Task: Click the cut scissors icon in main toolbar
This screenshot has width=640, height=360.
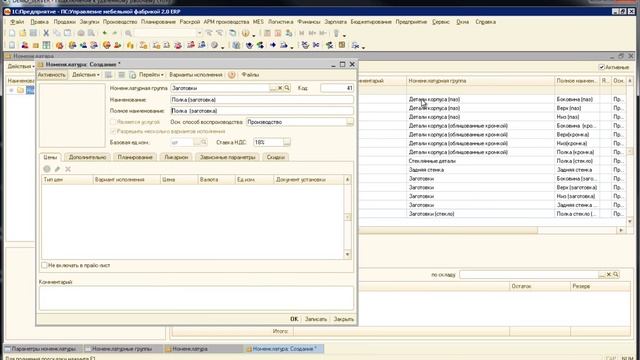Action: pyautogui.click(x=46, y=33)
